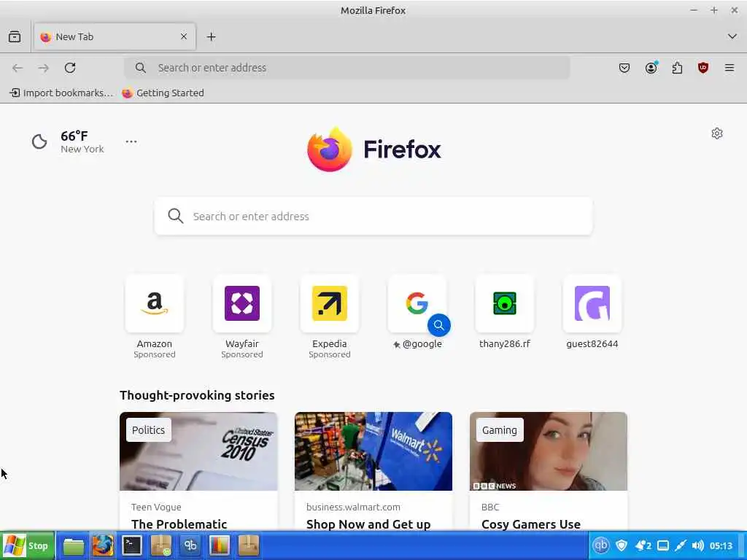Click the updates tray icon showing 2
Screen dimensions: 747x560
tap(643, 545)
